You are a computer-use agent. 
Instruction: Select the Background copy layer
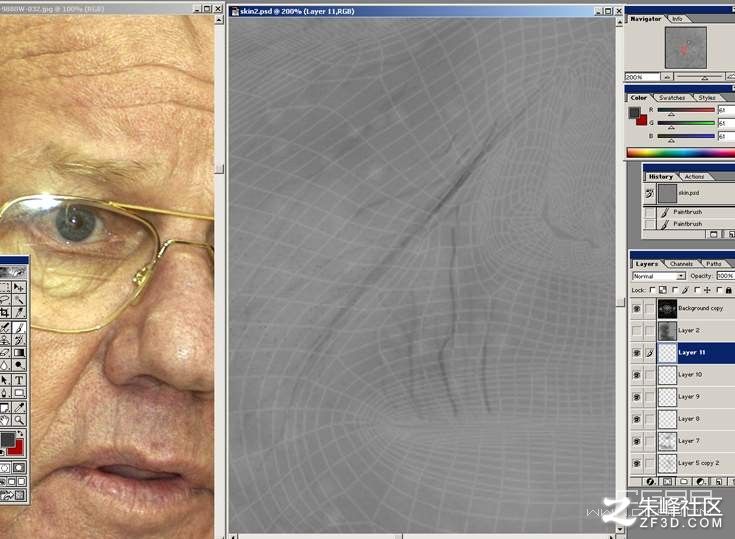696,308
